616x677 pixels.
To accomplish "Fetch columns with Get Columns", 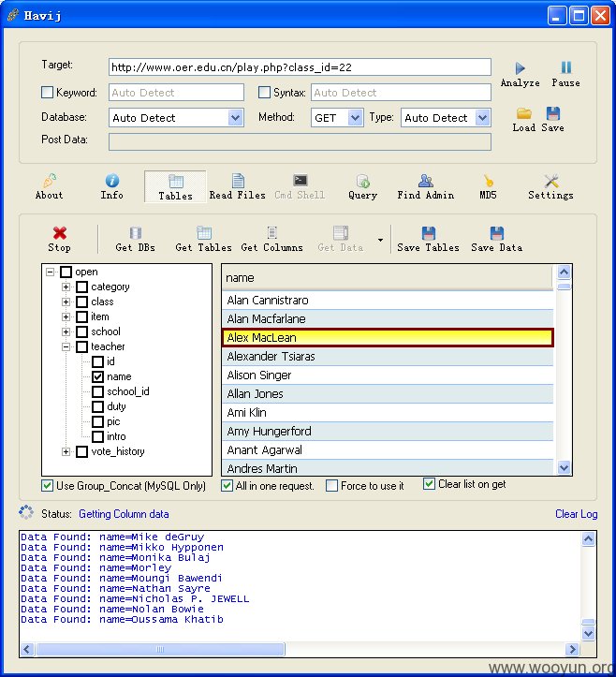I will click(x=271, y=239).
